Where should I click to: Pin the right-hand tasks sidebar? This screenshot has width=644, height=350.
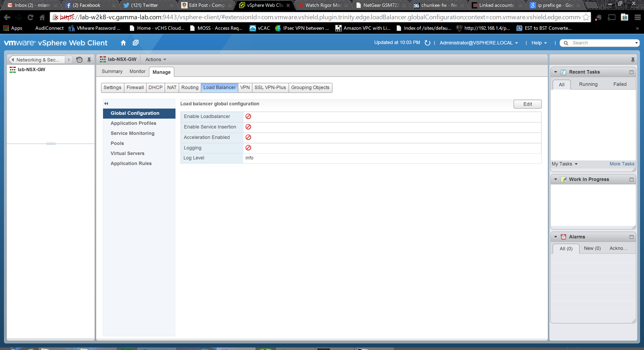pyautogui.click(x=633, y=60)
